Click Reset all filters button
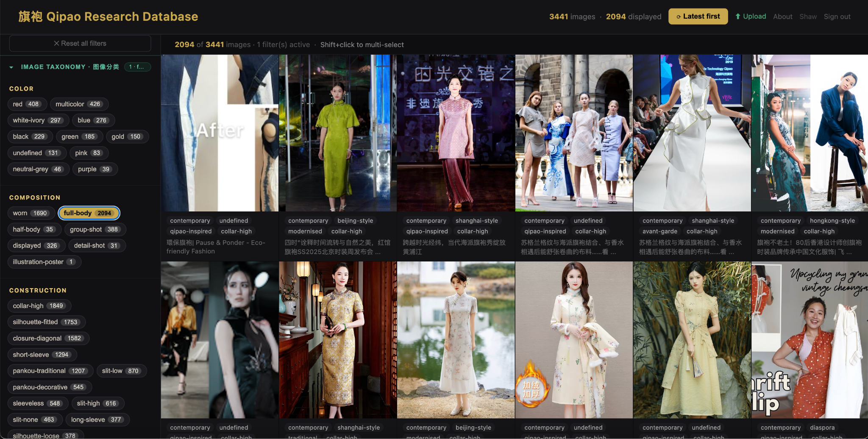The width and height of the screenshot is (868, 439). click(x=80, y=43)
